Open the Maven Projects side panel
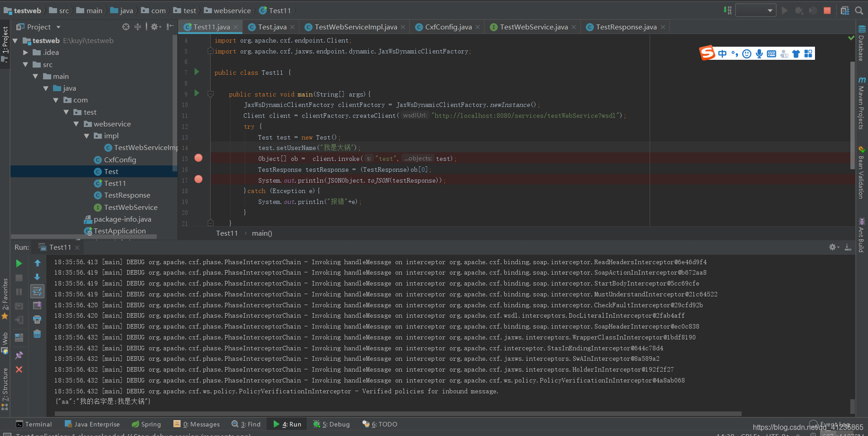Viewport: 868px width, 436px height. (862, 103)
